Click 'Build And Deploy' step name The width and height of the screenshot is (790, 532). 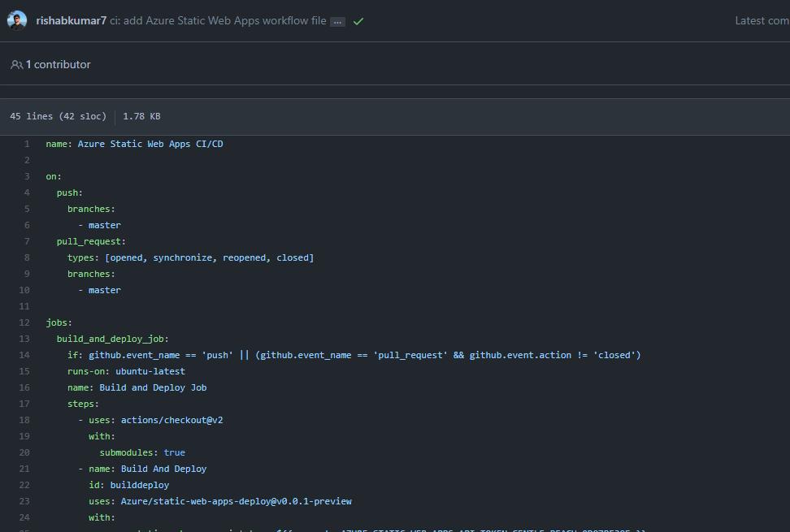(163, 469)
